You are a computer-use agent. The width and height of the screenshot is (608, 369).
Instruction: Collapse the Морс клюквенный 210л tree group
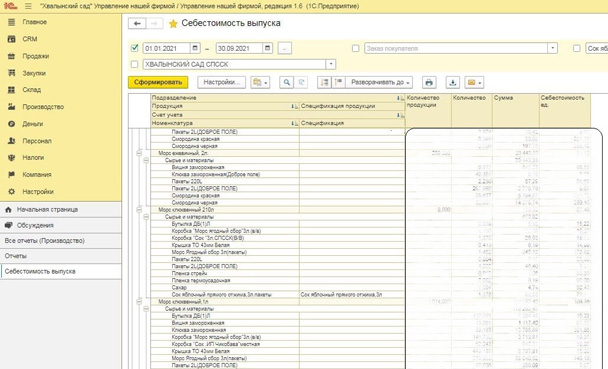pyautogui.click(x=139, y=210)
